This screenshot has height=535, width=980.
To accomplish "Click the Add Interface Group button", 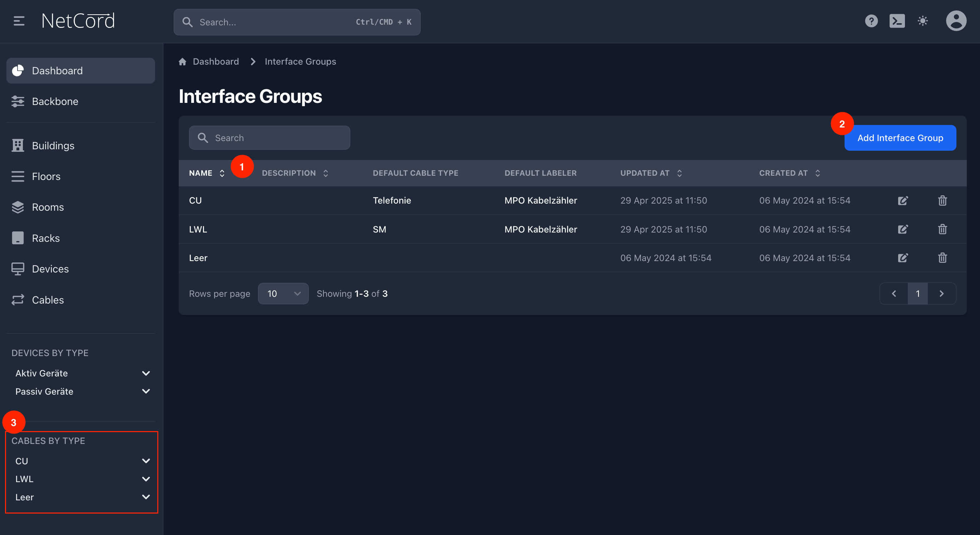I will tap(900, 138).
